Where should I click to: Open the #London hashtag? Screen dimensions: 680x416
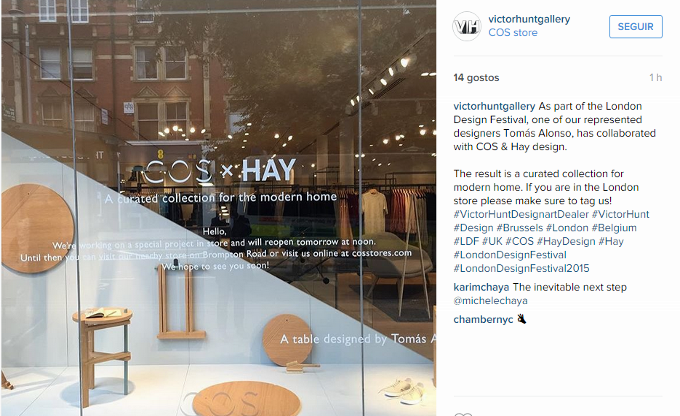click(567, 228)
